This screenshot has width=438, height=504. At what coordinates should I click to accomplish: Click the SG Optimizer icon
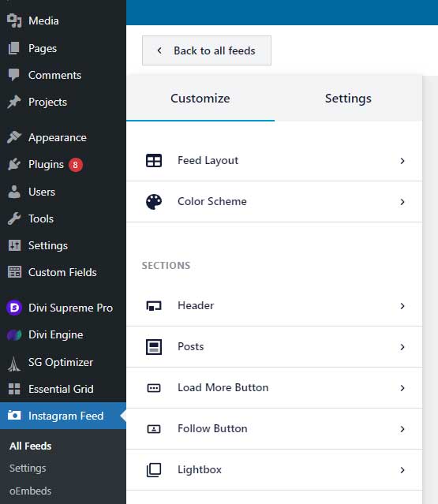(x=14, y=364)
